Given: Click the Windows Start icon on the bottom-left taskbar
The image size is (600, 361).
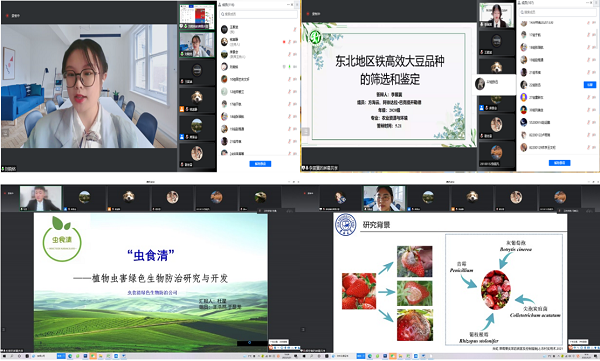Looking at the screenshot, I should [x=3, y=356].
